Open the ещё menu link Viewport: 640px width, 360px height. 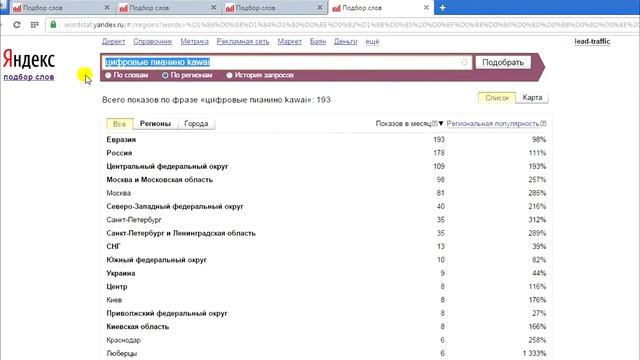click(372, 42)
